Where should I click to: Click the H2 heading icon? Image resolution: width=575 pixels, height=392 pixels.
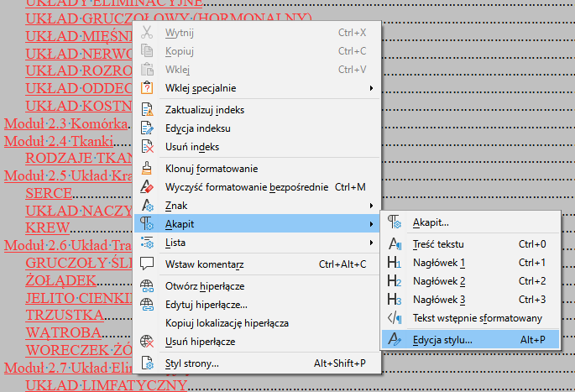[395, 281]
